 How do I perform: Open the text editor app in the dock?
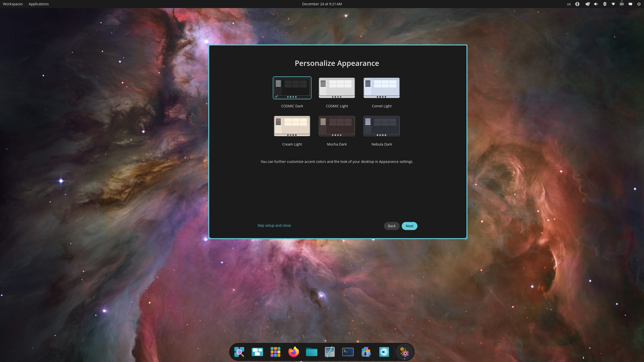pyautogui.click(x=330, y=352)
